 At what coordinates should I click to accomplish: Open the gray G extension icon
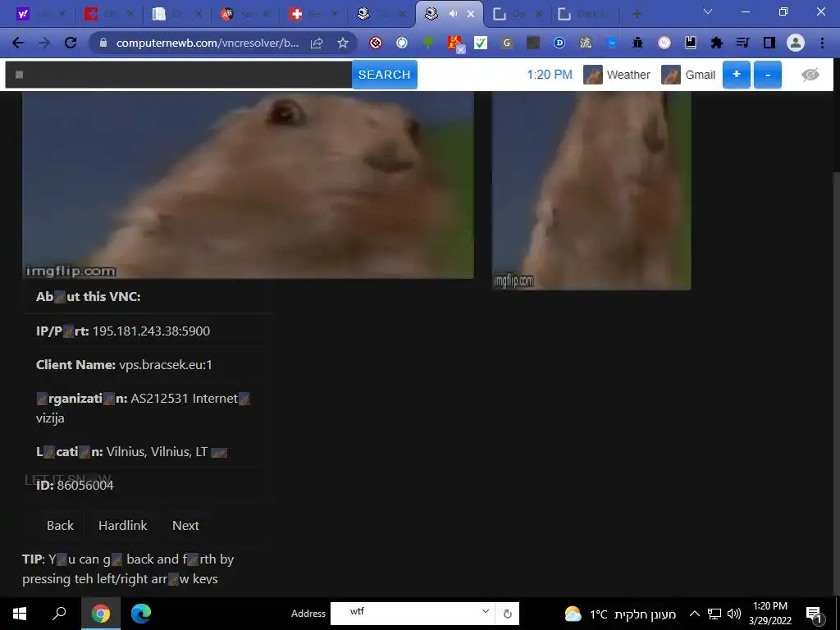pyautogui.click(x=507, y=43)
